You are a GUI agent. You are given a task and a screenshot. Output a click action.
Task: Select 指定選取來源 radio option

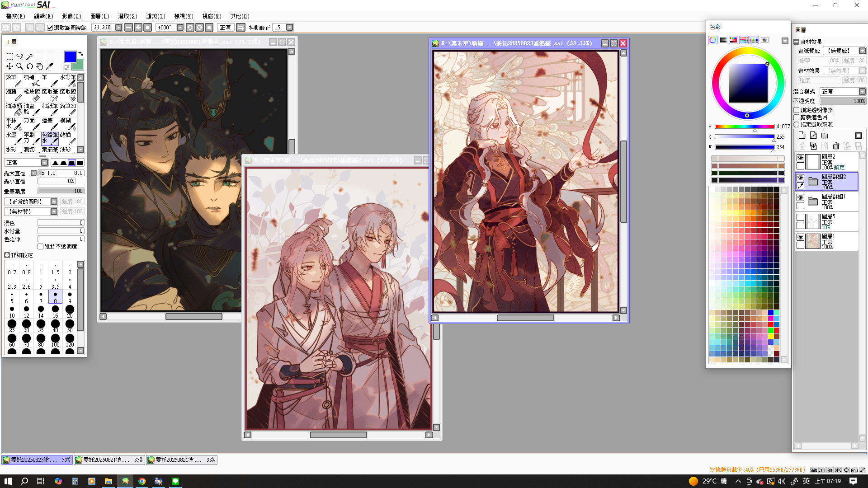[x=797, y=124]
